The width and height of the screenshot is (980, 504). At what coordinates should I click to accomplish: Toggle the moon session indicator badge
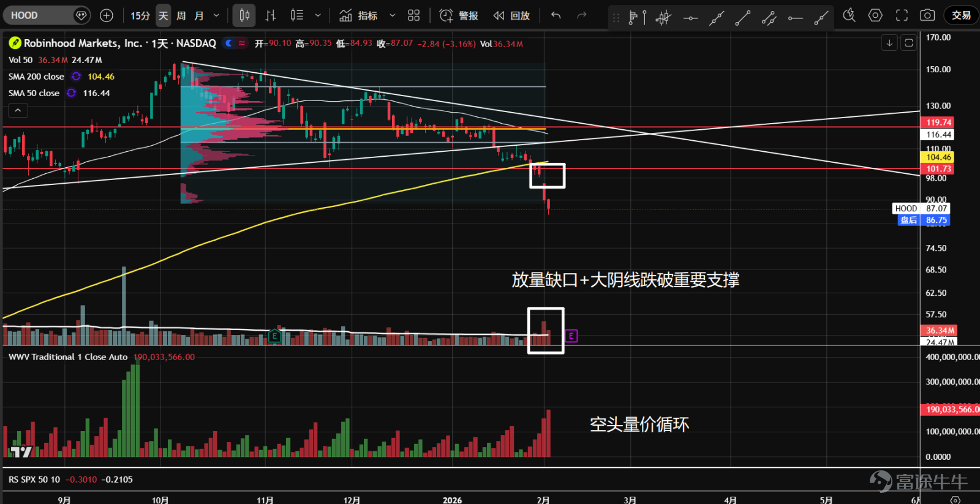[x=228, y=43]
